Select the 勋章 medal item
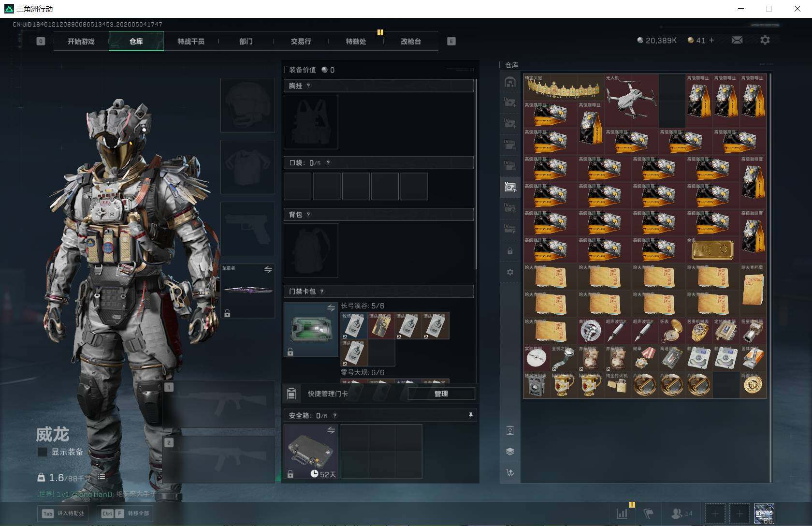Image resolution: width=812 pixels, height=526 pixels. (x=645, y=358)
